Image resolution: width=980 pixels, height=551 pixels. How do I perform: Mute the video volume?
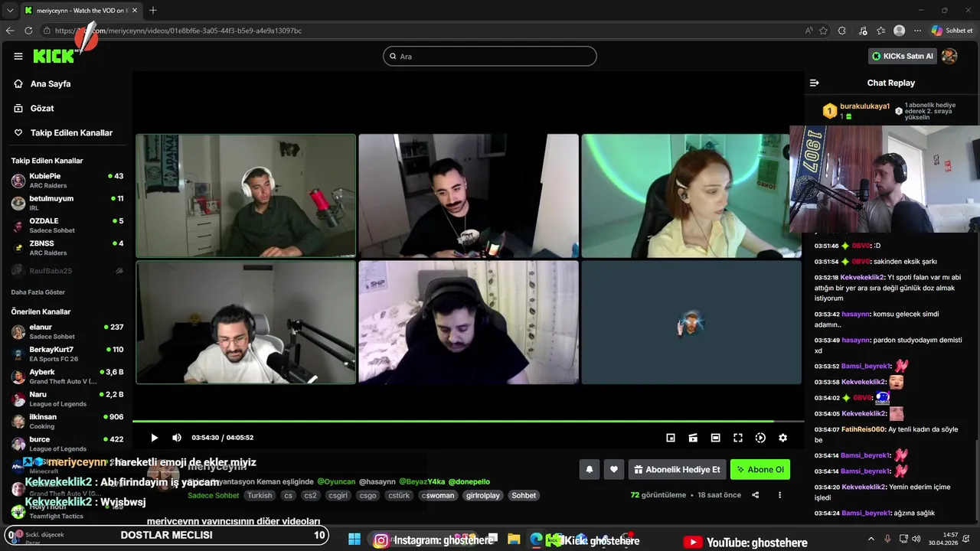(177, 438)
